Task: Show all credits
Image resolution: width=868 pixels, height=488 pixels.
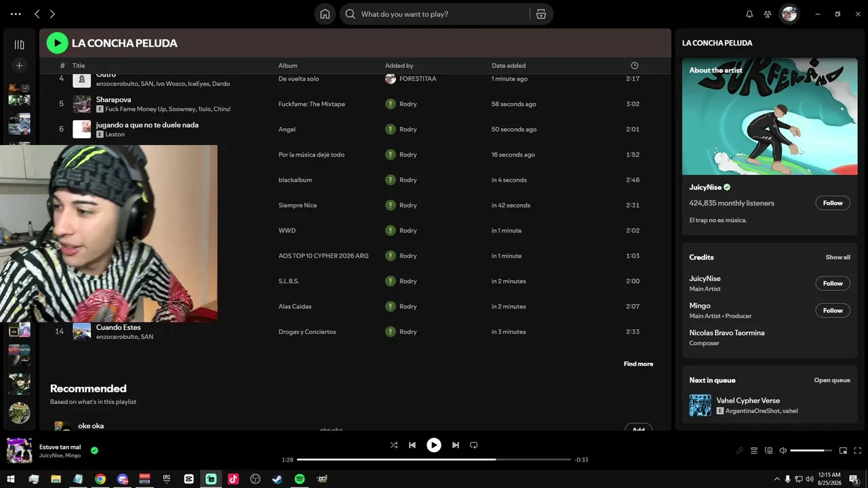Action: tap(838, 258)
